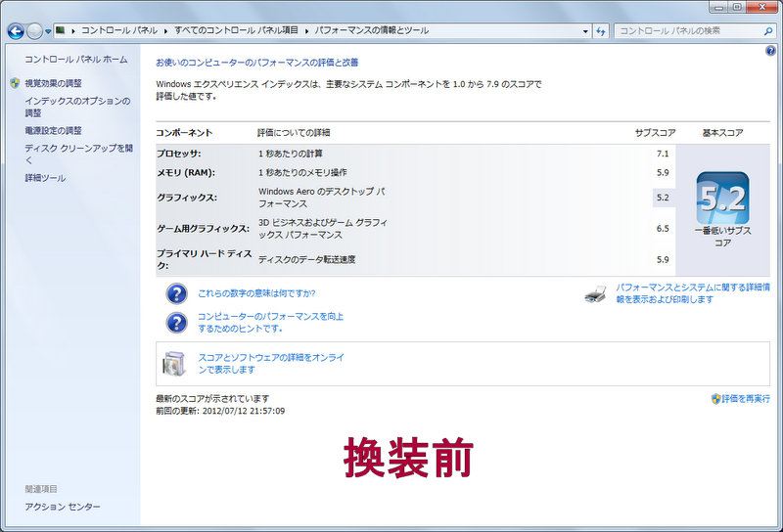Click the メモリ (RAM): component label
The image size is (783, 532).
pyautogui.click(x=186, y=173)
